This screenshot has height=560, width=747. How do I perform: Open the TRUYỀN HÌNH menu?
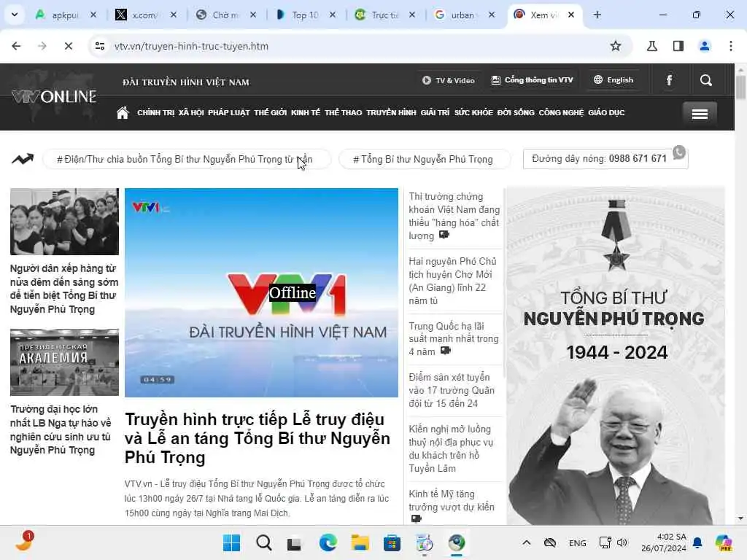391,113
